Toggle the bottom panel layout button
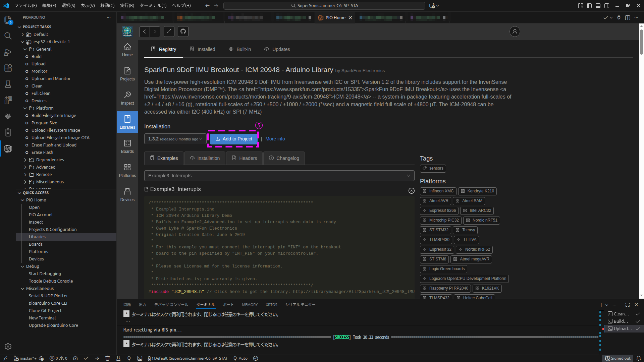 tap(598, 6)
